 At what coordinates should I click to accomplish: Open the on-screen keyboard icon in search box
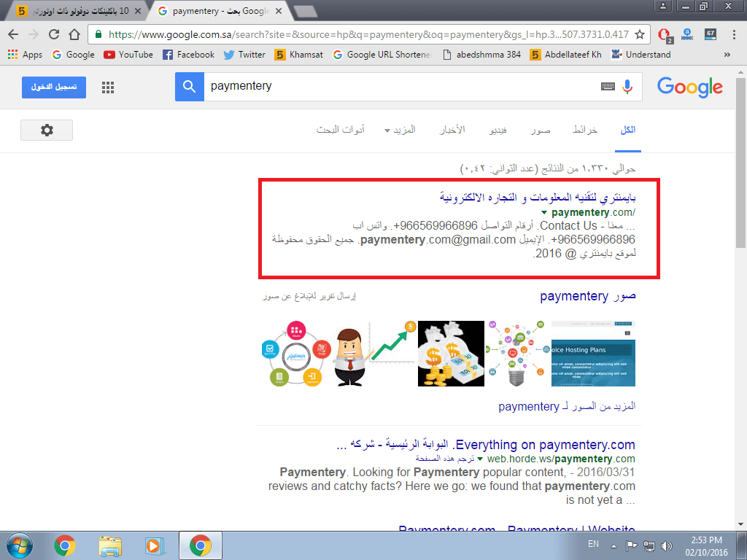coord(608,87)
